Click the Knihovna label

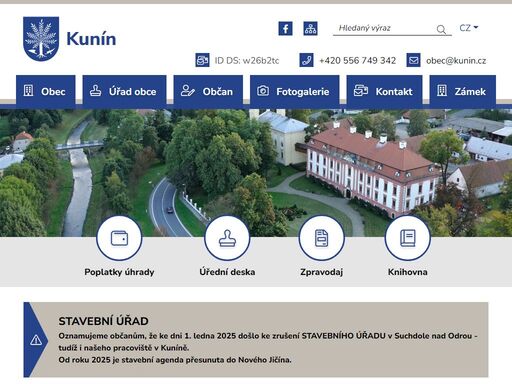(x=407, y=272)
